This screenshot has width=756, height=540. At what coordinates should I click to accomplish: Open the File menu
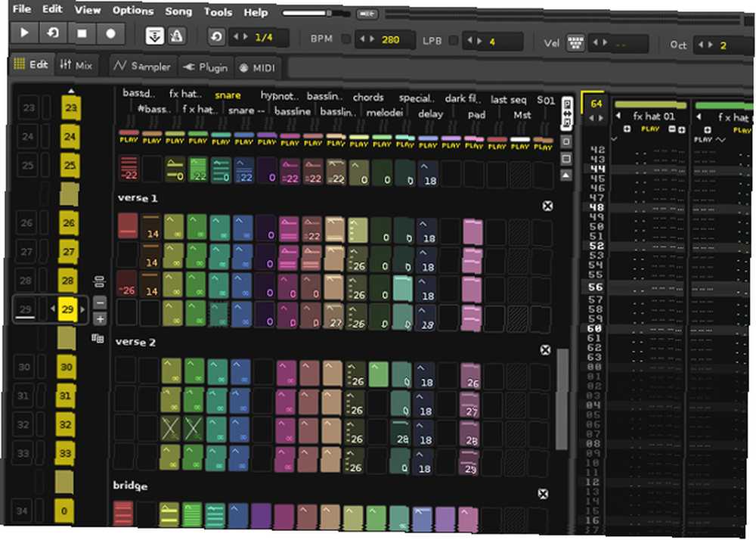[x=22, y=8]
